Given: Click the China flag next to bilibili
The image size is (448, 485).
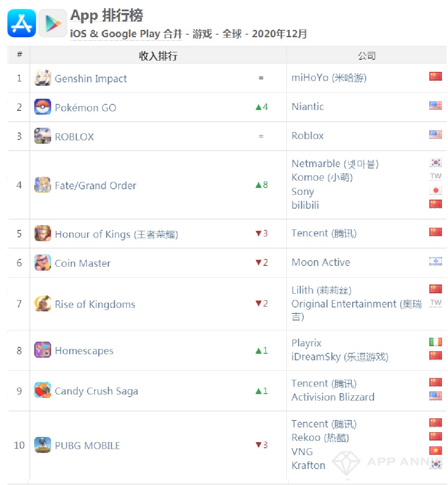Looking at the screenshot, I should 435,204.
